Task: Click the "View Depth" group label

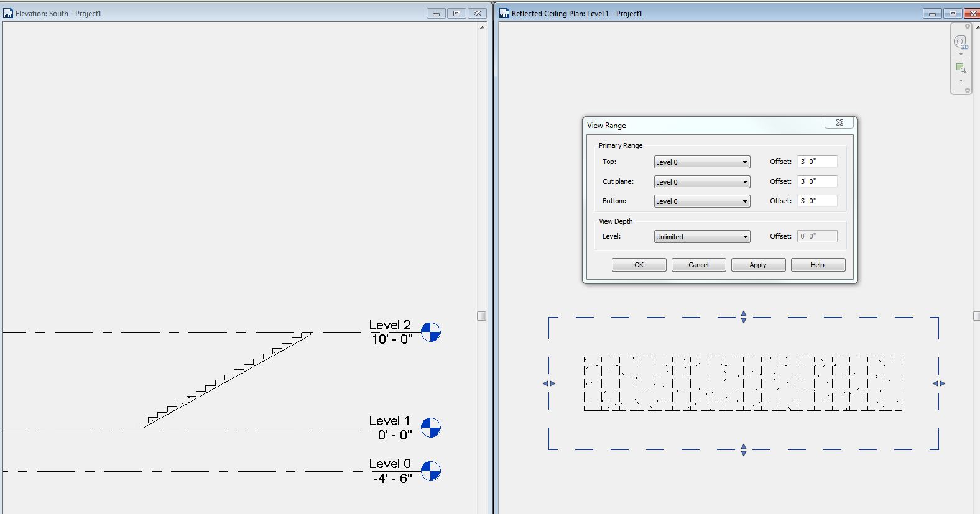Action: (616, 221)
